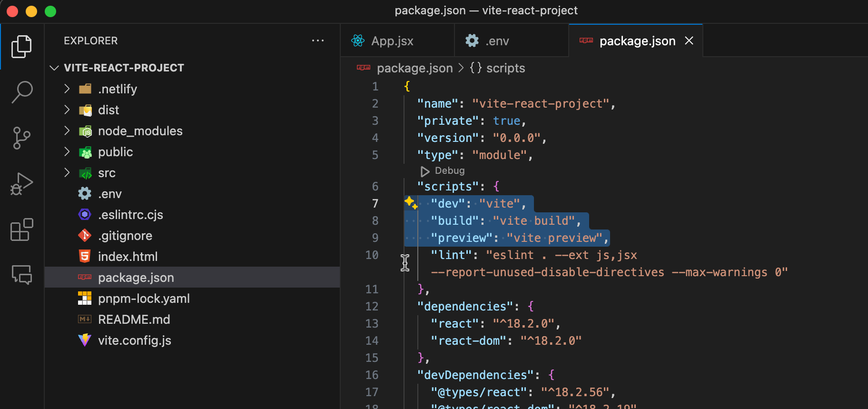The image size is (868, 409).
Task: Click the "devDependencies" key on line 16
Action: pos(476,375)
